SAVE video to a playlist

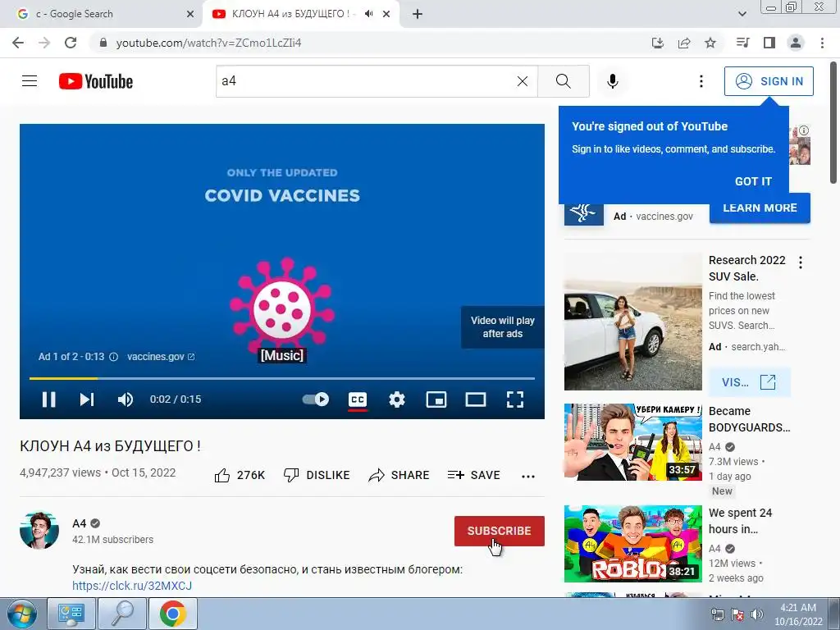click(x=473, y=475)
